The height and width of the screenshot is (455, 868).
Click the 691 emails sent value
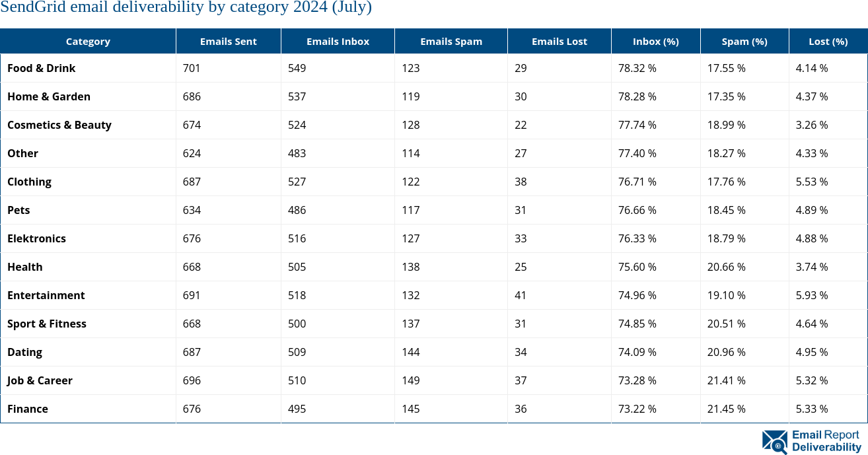tap(192, 295)
